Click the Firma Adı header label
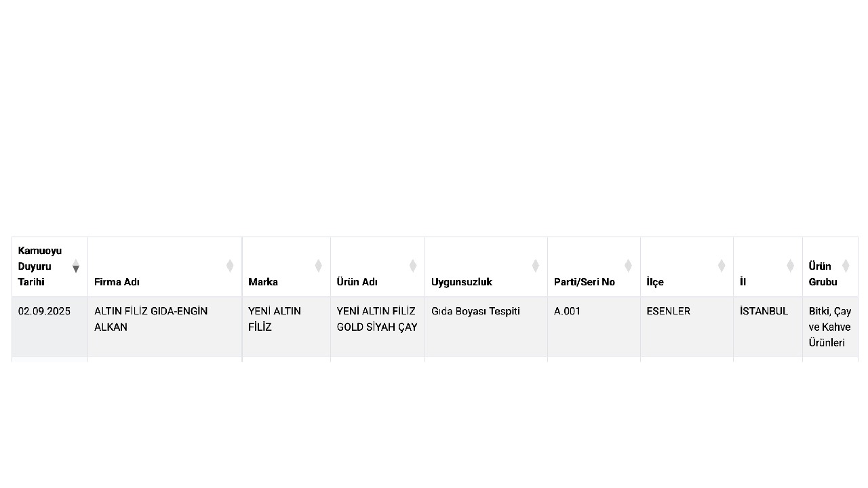The height and width of the screenshot is (488, 868). tap(117, 282)
